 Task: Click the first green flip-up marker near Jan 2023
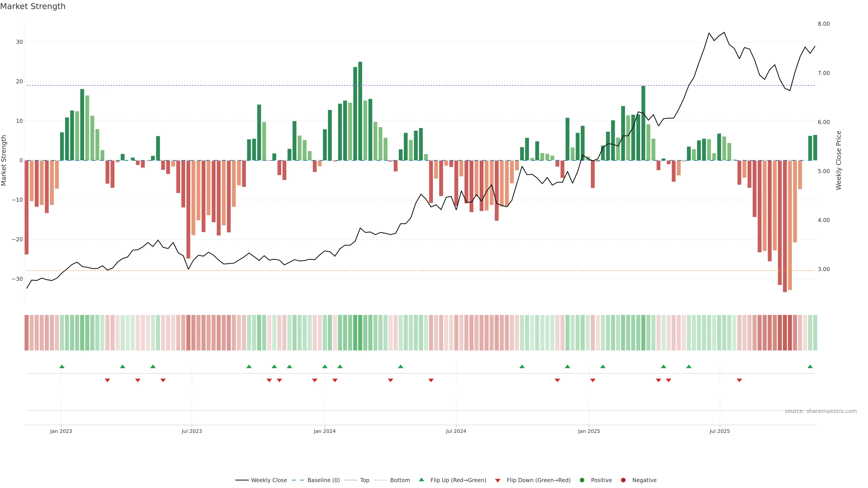point(62,366)
